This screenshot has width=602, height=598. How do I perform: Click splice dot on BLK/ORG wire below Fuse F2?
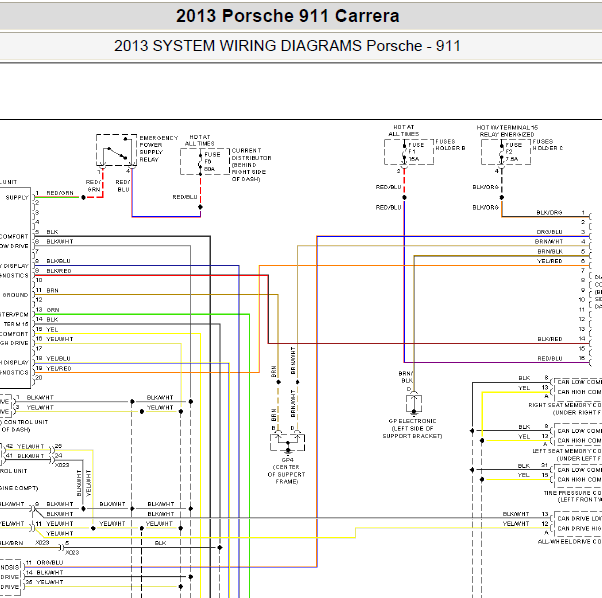pyautogui.click(x=502, y=197)
